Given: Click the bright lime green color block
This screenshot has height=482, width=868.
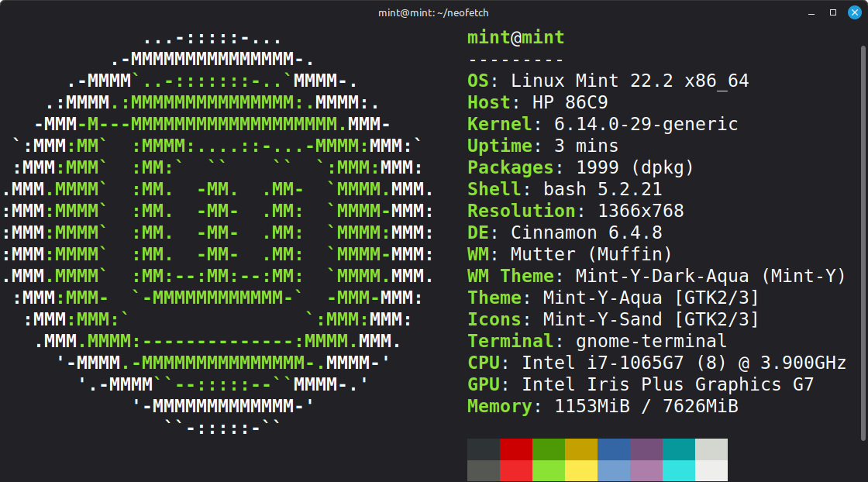Looking at the screenshot, I should (x=549, y=470).
